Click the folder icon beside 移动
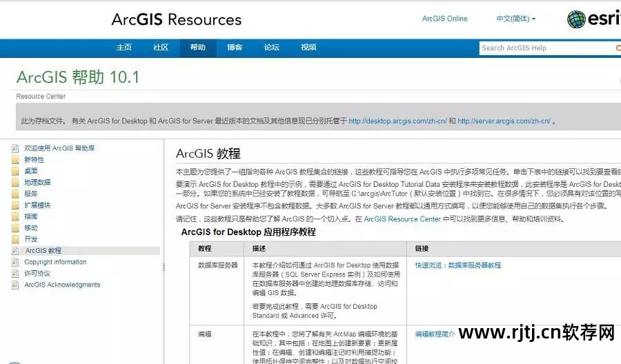 tap(15, 228)
